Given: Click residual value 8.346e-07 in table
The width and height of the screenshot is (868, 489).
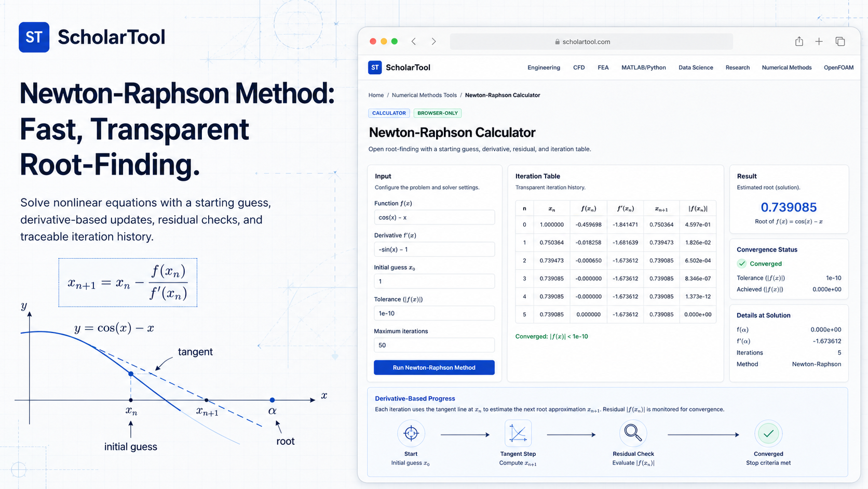Looking at the screenshot, I should pos(698,279).
